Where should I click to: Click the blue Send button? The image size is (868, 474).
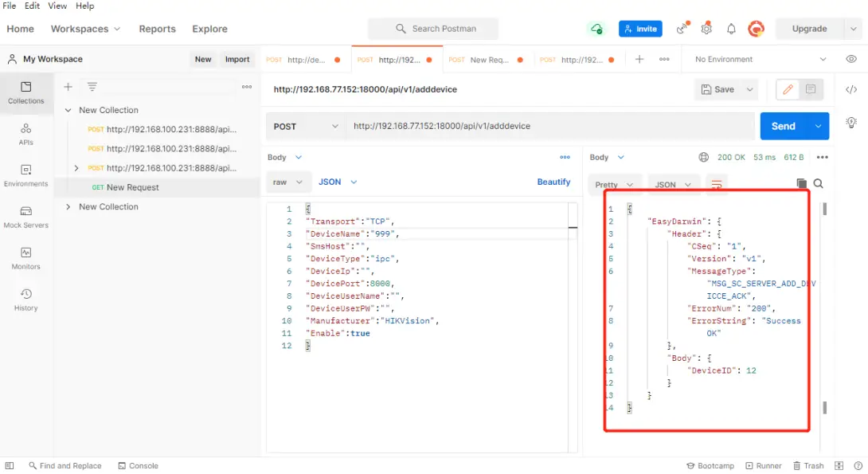coord(783,126)
